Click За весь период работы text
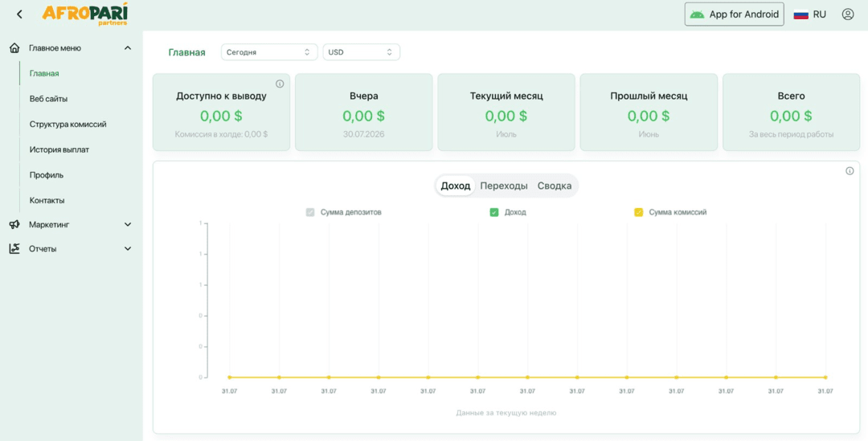The image size is (868, 441). 791,134
